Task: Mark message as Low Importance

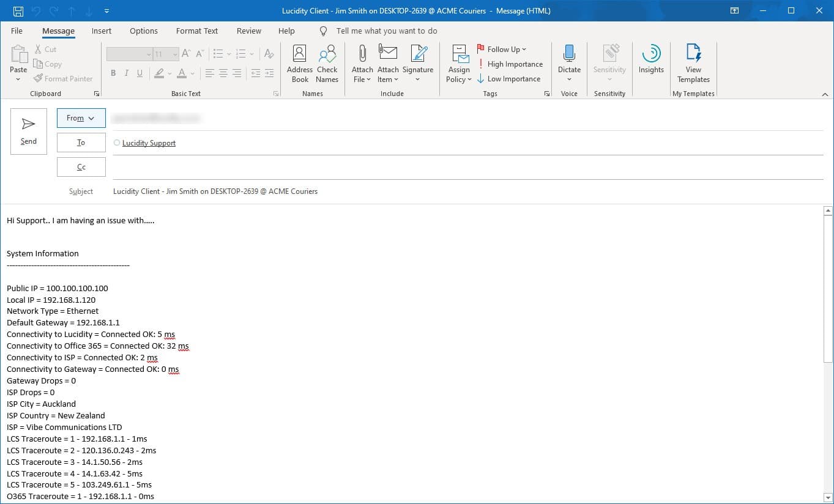Action: (508, 79)
